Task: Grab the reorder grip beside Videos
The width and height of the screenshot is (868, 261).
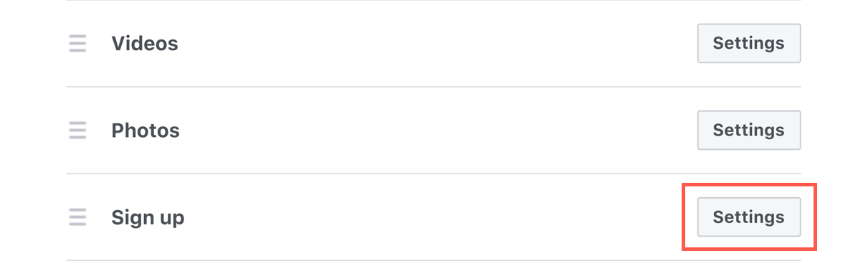Action: coord(77,44)
